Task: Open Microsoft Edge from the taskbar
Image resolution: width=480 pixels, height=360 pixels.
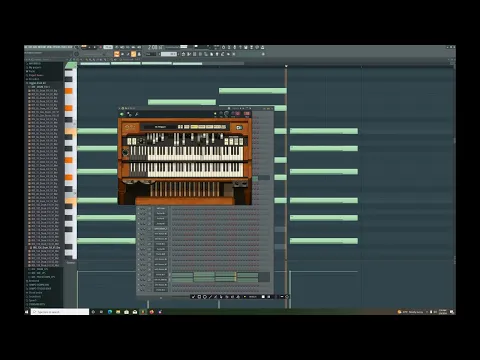Action: pyautogui.click(x=110, y=312)
